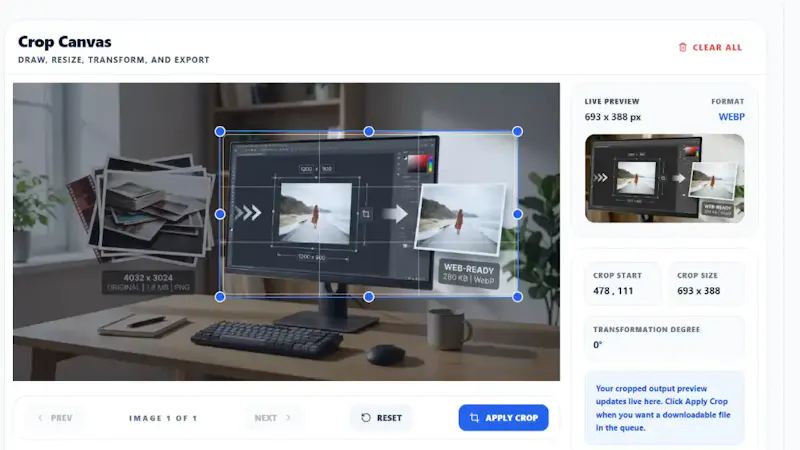Click the Crop Canvas heading

pos(65,42)
